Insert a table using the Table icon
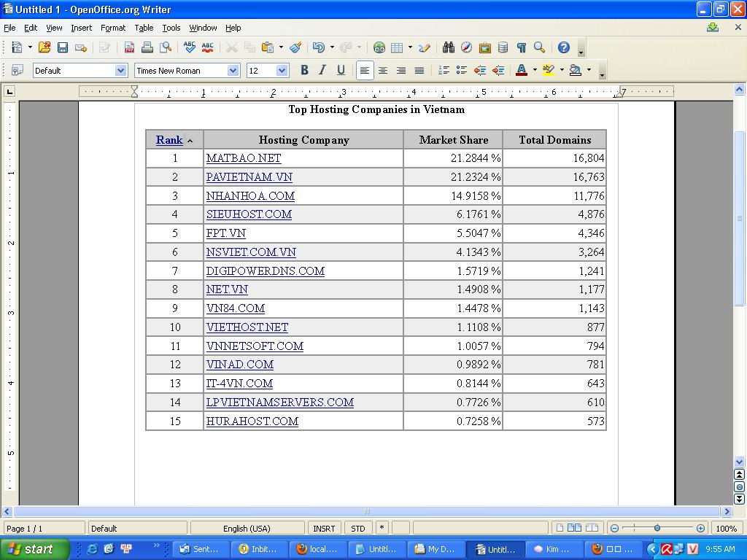The image size is (747, 560). (397, 47)
